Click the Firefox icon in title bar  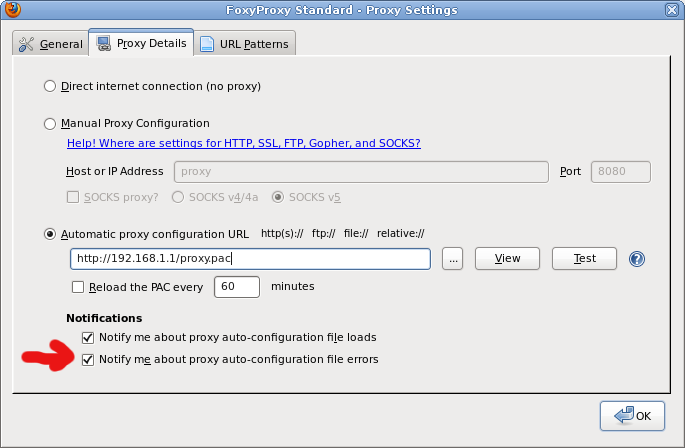(12, 9)
